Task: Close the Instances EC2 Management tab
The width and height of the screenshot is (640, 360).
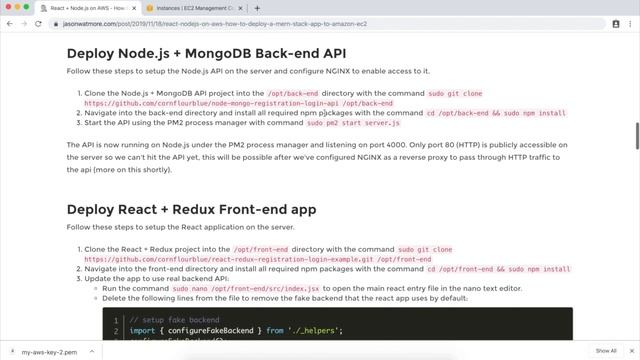Action: point(240,8)
